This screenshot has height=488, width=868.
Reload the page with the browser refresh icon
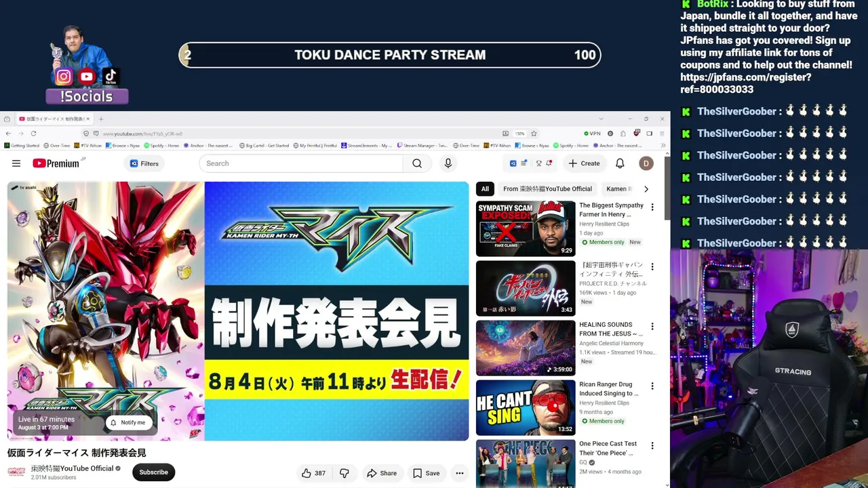tap(33, 134)
